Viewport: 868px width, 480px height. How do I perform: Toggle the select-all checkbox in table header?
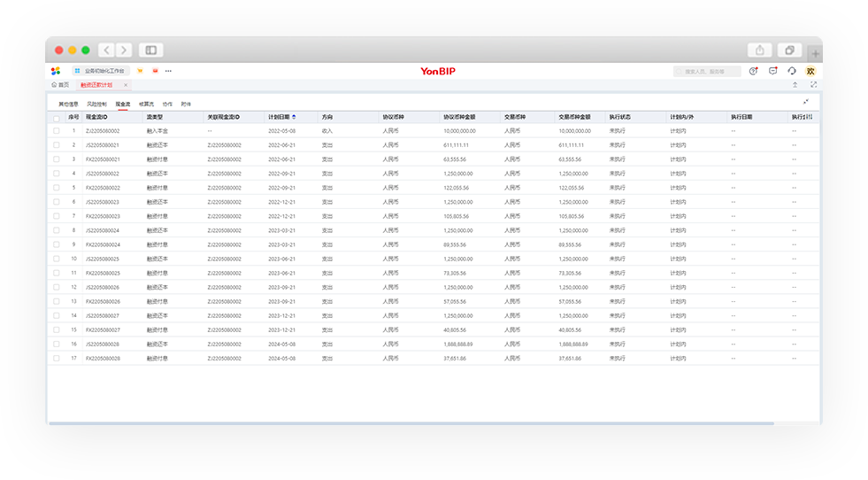(x=57, y=118)
